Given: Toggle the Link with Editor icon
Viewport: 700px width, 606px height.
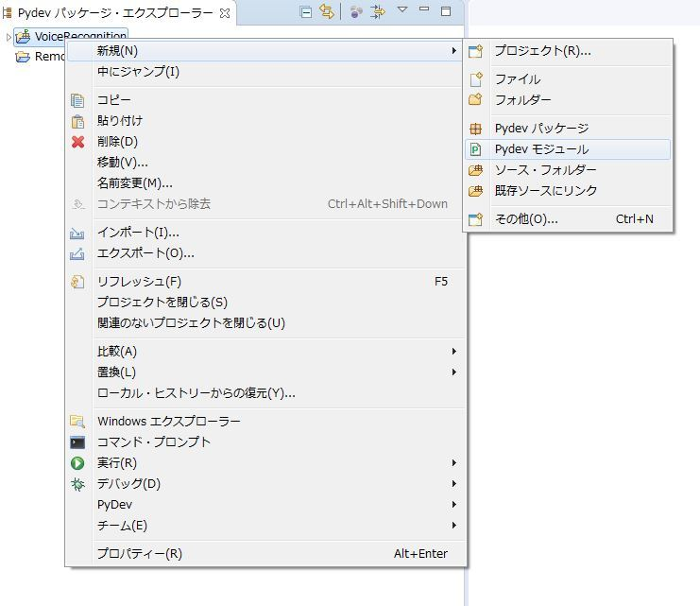Looking at the screenshot, I should click(327, 12).
